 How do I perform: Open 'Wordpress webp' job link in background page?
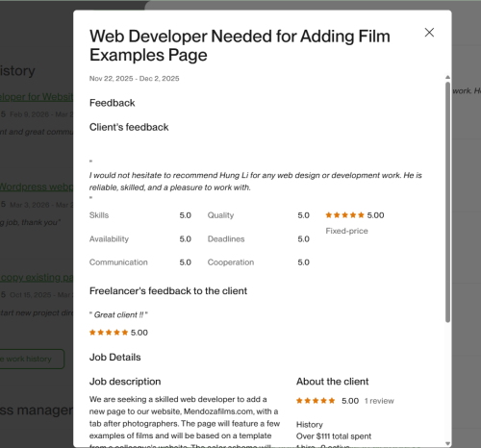(37, 187)
